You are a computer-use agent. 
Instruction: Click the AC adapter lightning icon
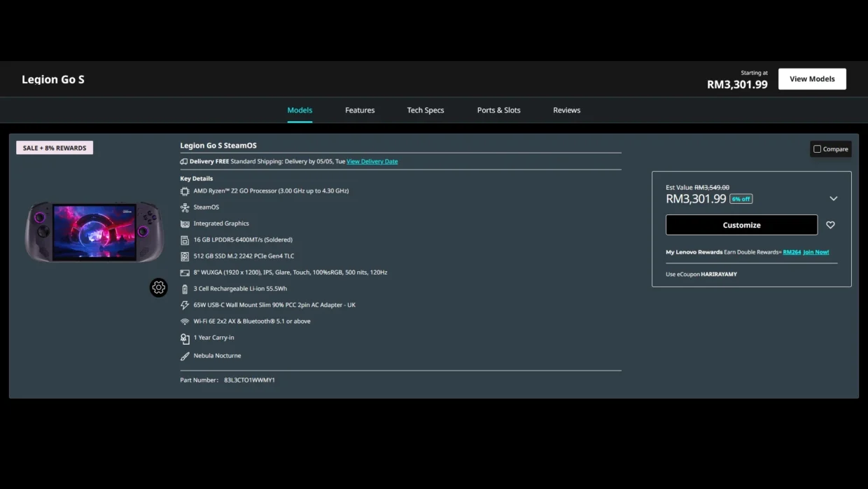(185, 305)
